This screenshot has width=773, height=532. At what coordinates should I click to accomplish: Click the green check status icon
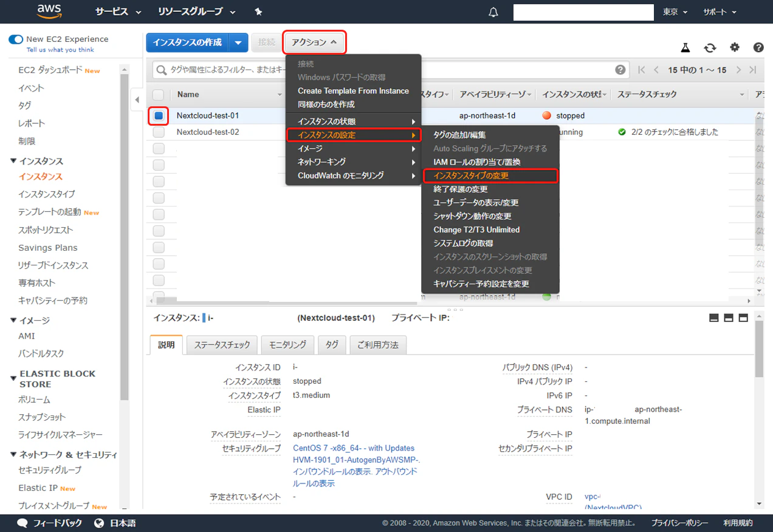[x=622, y=132]
